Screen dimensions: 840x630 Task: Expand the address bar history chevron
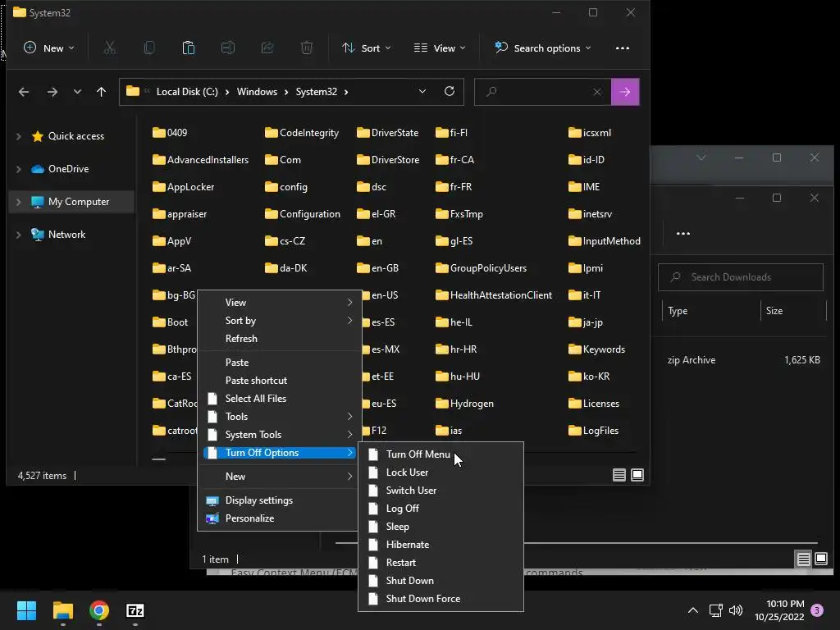422,92
